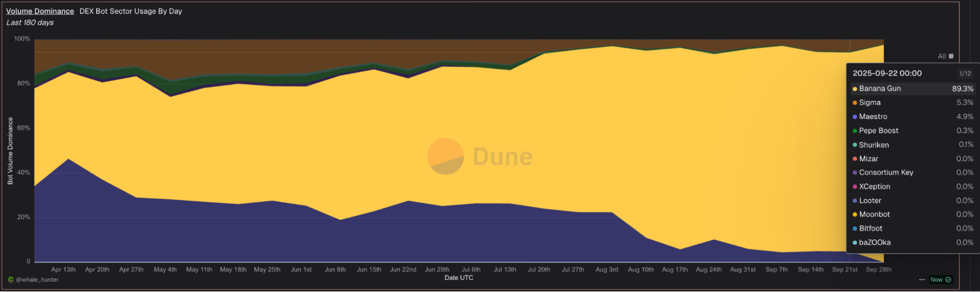Open the three-dot more options menu
The width and height of the screenshot is (980, 292).
click(x=922, y=280)
